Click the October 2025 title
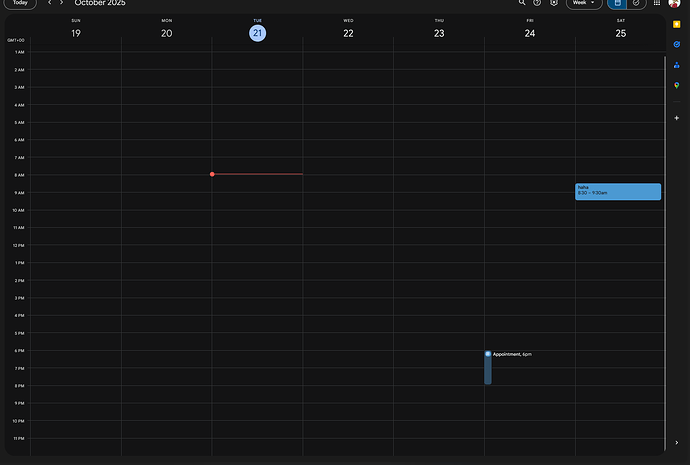This screenshot has width=690, height=465. click(100, 3)
